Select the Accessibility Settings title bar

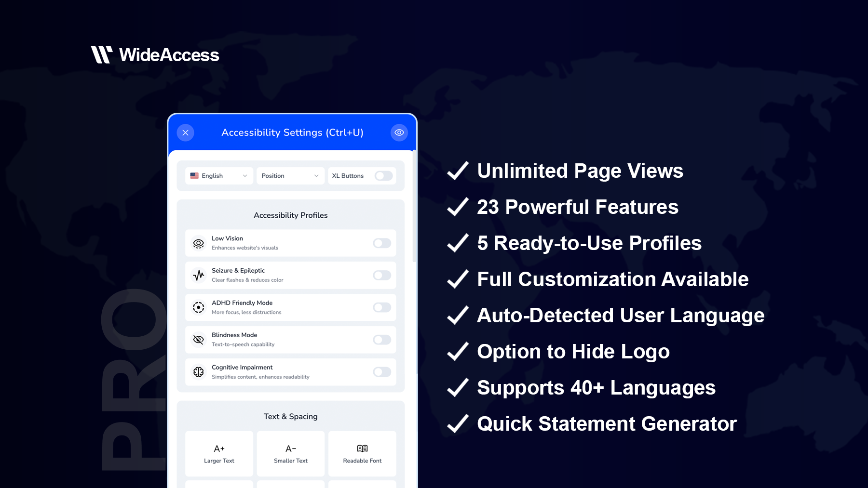pos(292,132)
